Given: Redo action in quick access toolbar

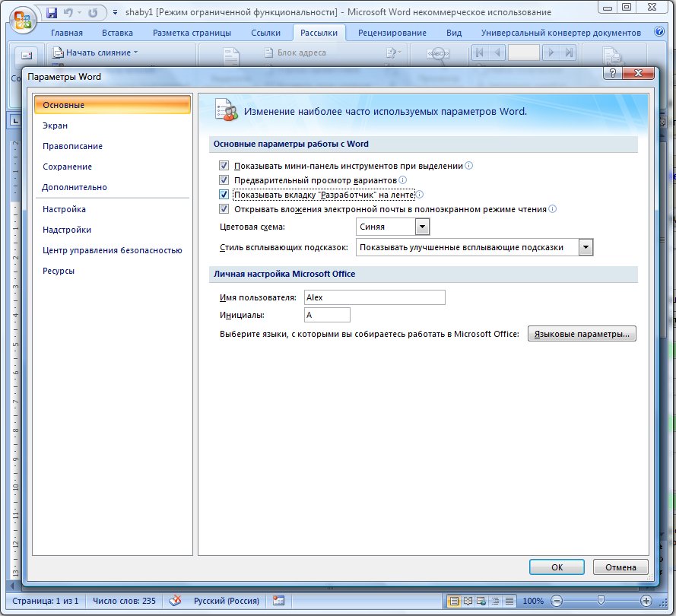Looking at the screenshot, I should [93, 13].
